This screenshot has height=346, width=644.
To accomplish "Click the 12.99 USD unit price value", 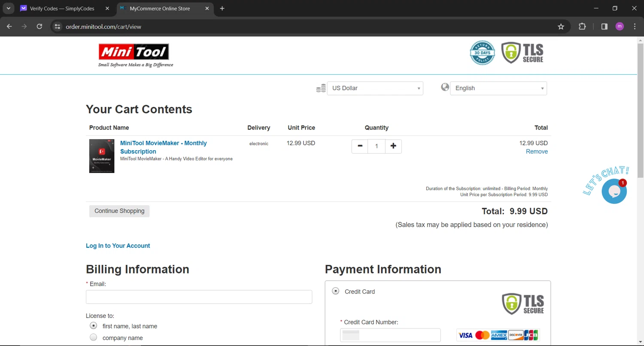I will (301, 143).
